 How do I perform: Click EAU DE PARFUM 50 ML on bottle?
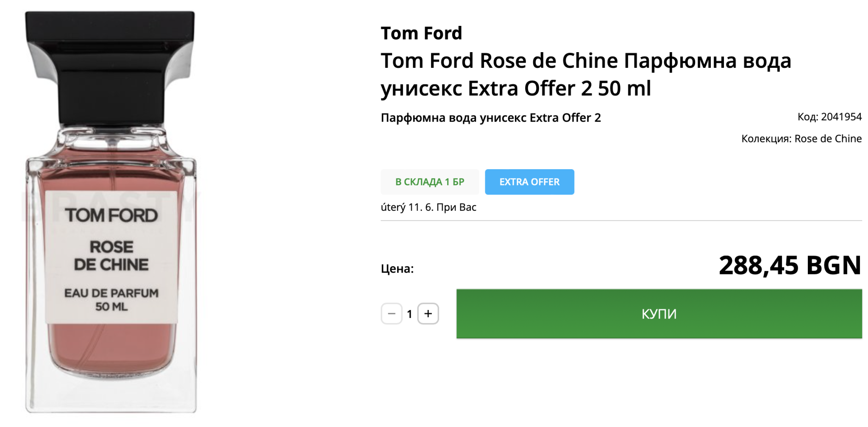[x=111, y=299]
